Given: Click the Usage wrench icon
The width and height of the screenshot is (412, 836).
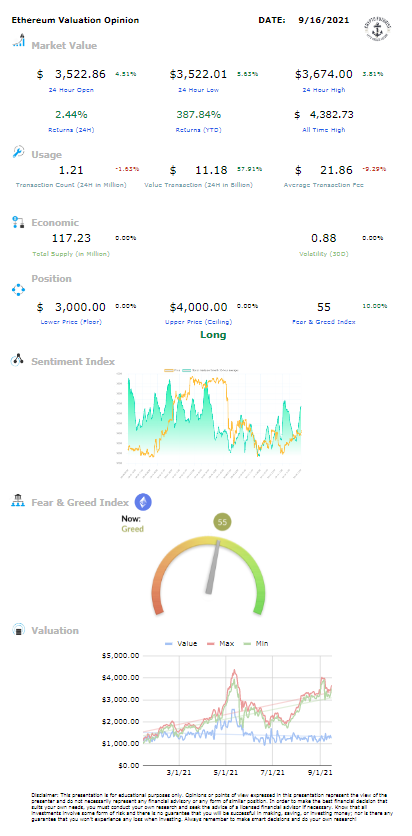Looking at the screenshot, I should pyautogui.click(x=19, y=152).
